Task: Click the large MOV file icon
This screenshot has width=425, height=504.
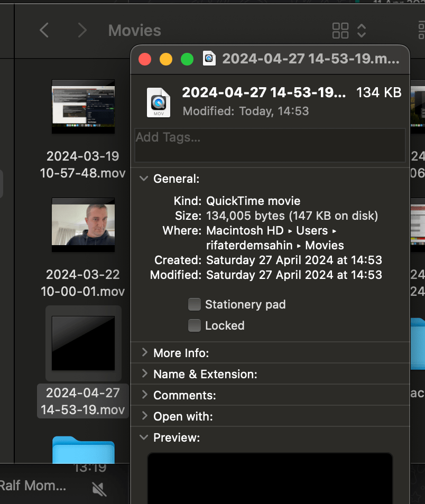Action: click(159, 102)
